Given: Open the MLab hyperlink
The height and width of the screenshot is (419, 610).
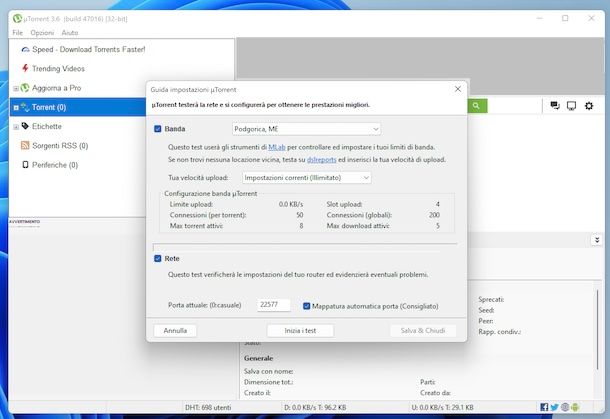Looking at the screenshot, I should click(x=277, y=147).
